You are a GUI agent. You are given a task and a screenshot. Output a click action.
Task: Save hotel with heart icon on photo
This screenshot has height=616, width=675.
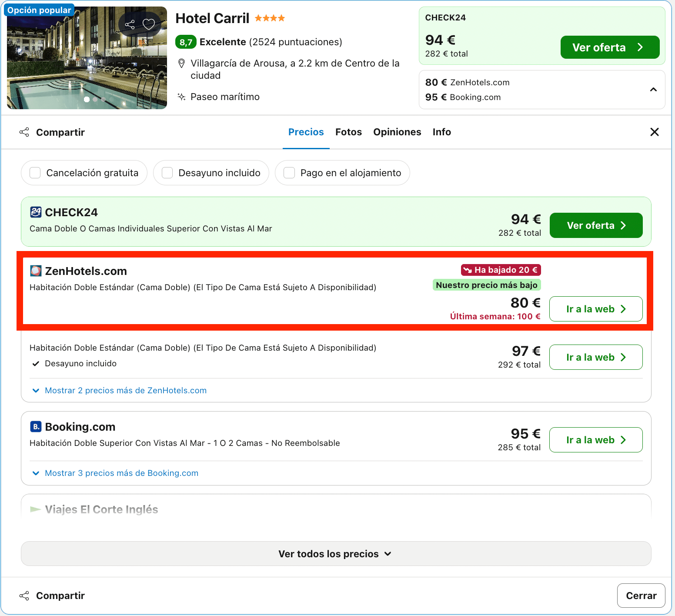[149, 24]
